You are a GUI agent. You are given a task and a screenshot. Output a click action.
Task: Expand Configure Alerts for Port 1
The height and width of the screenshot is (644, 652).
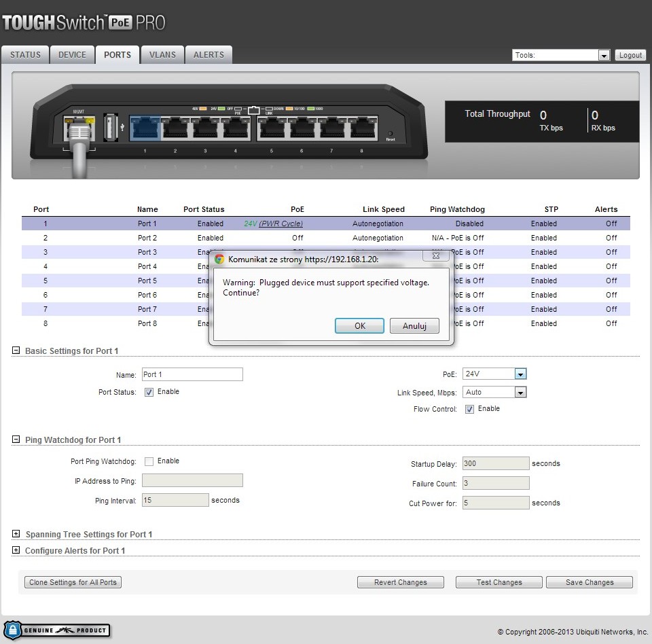(x=16, y=550)
